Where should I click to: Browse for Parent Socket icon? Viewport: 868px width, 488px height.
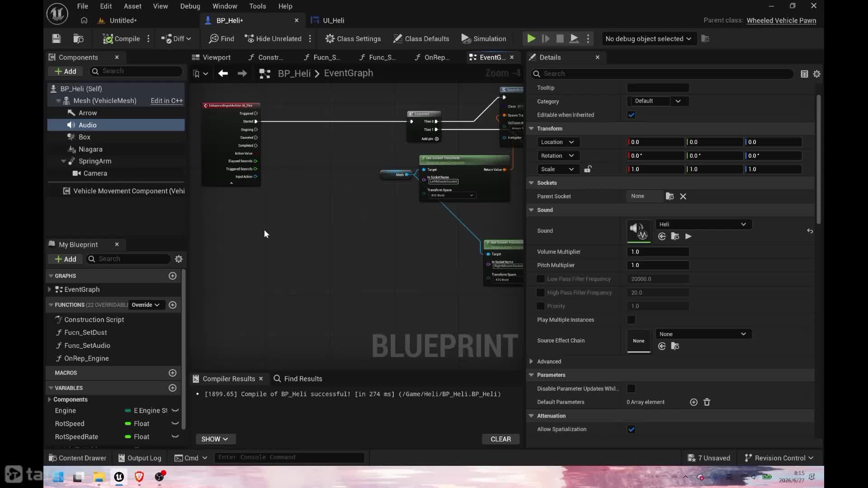(x=670, y=196)
